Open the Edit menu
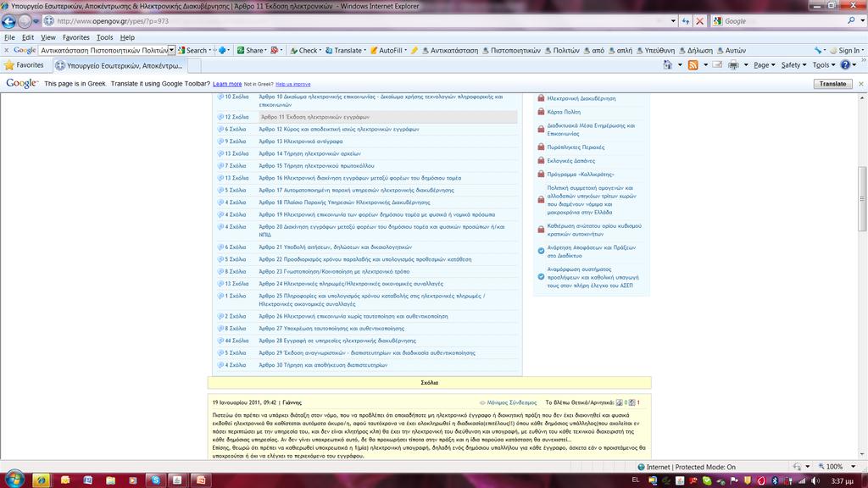This screenshot has width=868, height=488. [x=28, y=37]
